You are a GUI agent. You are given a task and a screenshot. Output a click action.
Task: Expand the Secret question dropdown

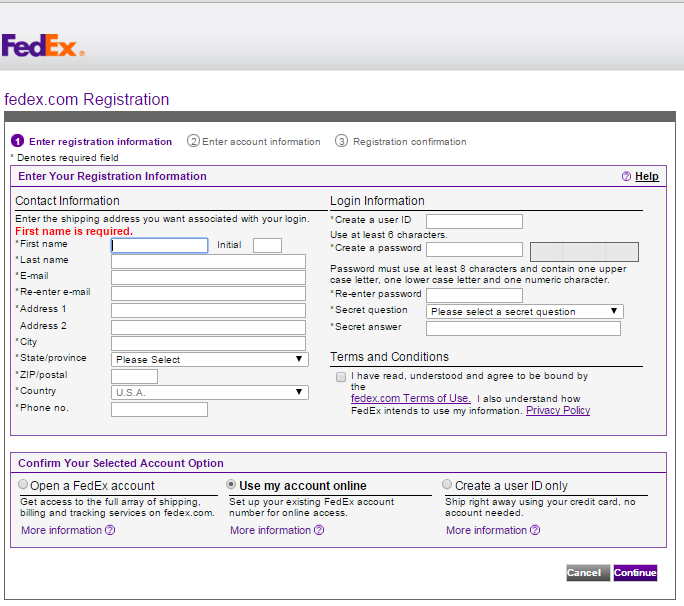pos(524,312)
